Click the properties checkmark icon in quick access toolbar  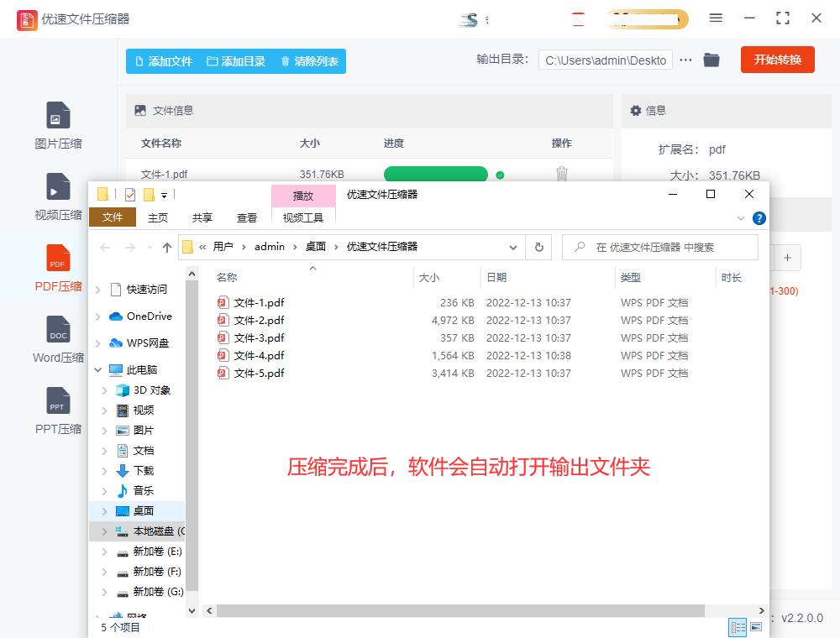pos(130,195)
